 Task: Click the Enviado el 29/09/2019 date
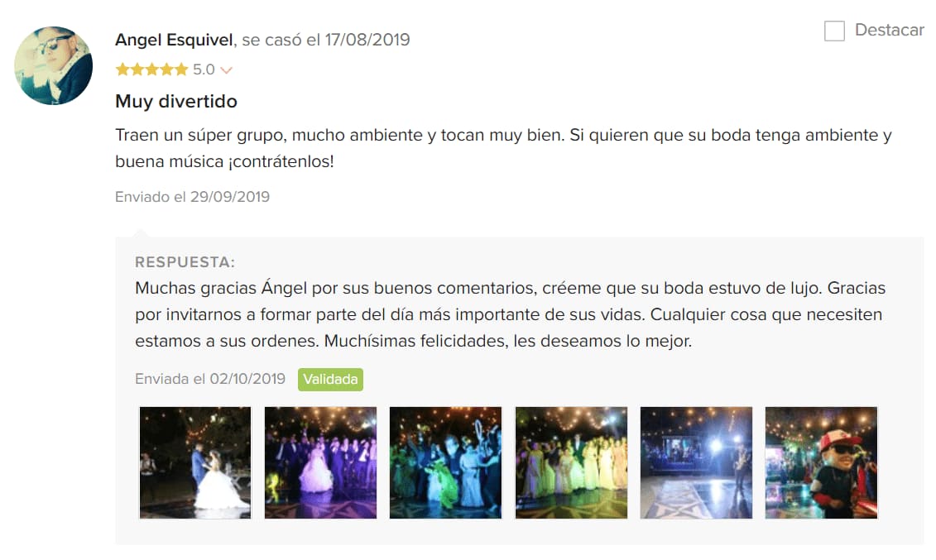[192, 197]
